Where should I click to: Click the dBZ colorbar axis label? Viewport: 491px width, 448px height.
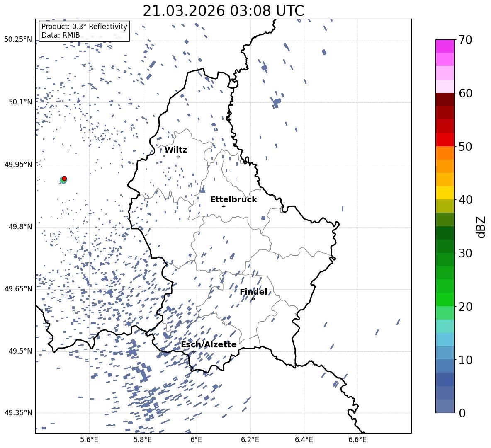point(481,227)
